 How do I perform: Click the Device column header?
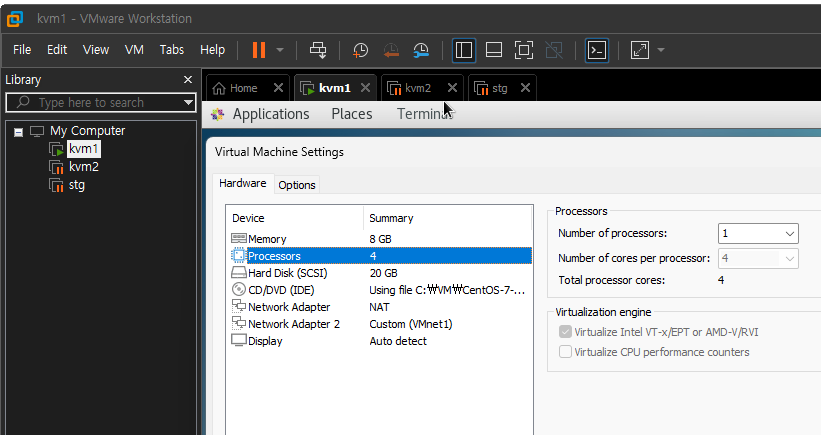click(295, 218)
